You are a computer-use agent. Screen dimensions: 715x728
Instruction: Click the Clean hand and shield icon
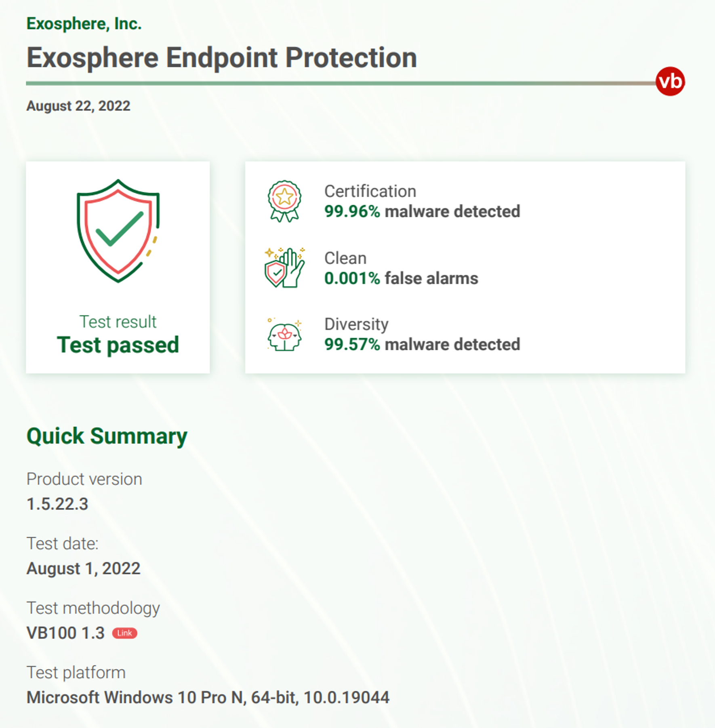(284, 267)
